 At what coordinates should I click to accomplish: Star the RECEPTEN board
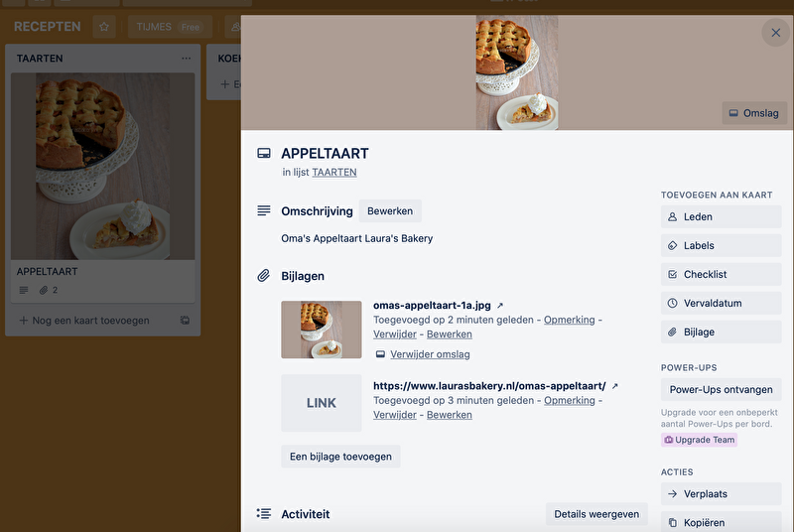[104, 27]
